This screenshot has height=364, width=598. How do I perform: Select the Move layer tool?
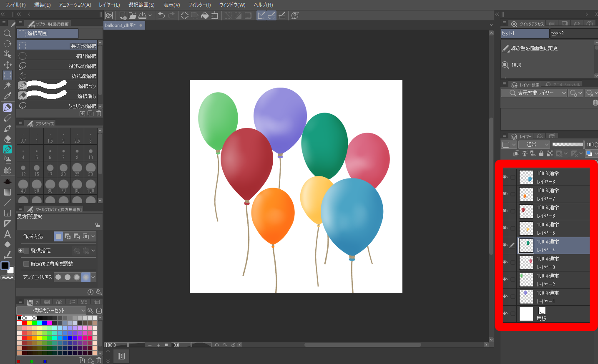7,65
